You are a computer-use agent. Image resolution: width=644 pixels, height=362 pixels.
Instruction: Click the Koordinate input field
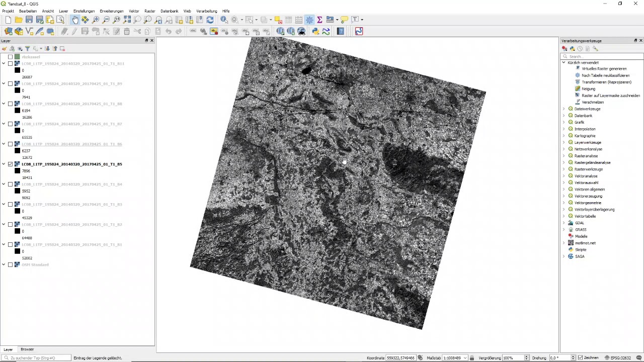click(401, 358)
